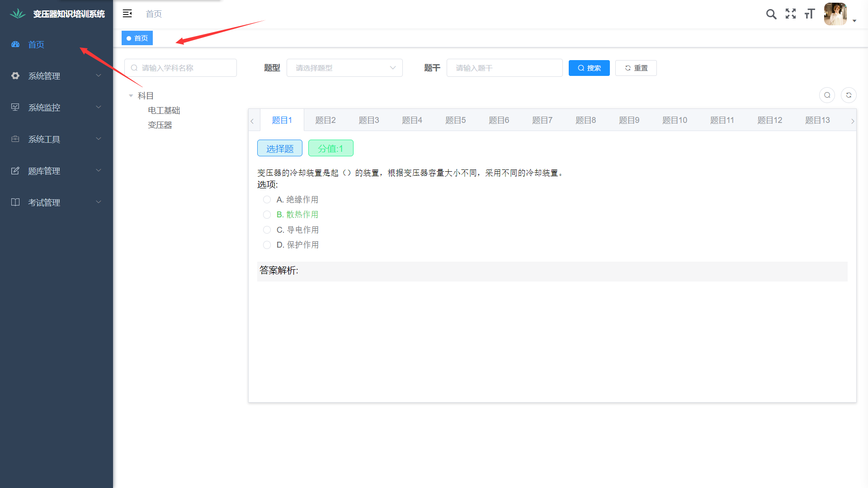Click the user avatar thumbnail
This screenshot has height=488, width=868.
835,14
